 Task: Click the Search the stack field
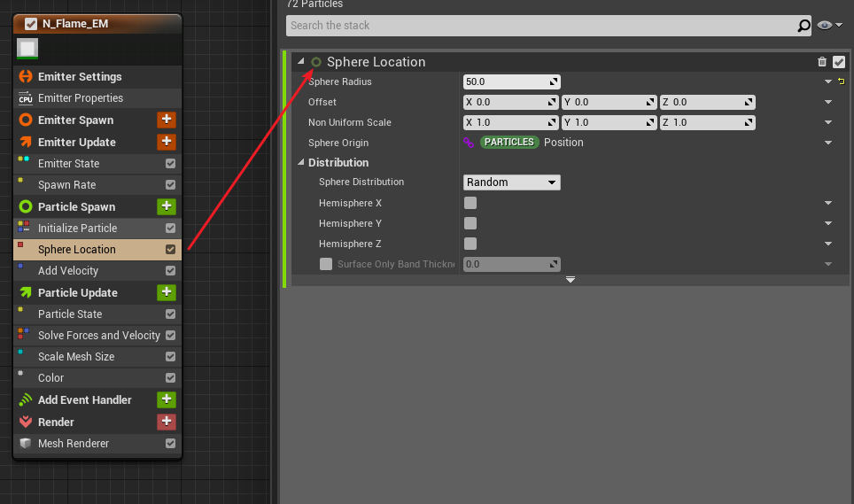541,26
